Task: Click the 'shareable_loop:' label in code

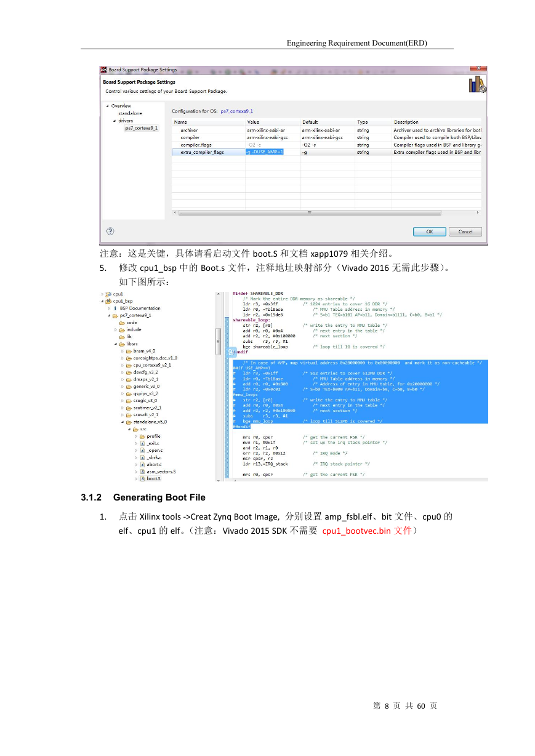Action: (251, 320)
